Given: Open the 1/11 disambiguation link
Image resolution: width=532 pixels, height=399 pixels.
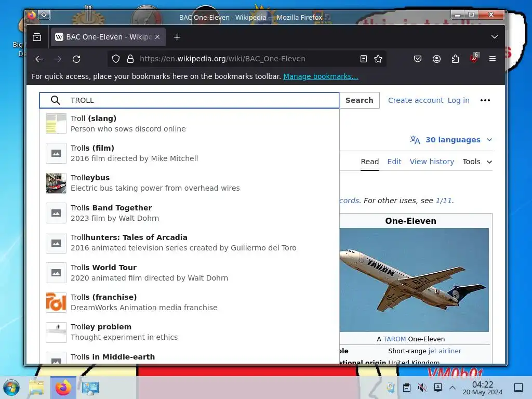Looking at the screenshot, I should tap(444, 201).
